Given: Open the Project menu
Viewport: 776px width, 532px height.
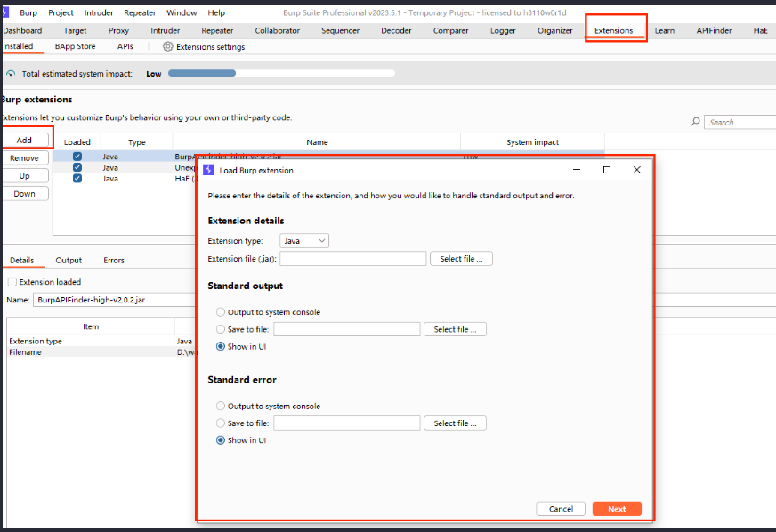Looking at the screenshot, I should click(61, 12).
